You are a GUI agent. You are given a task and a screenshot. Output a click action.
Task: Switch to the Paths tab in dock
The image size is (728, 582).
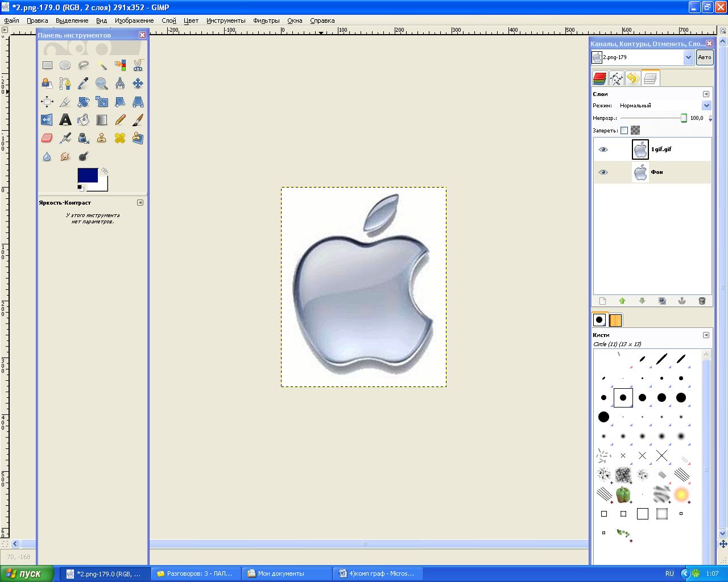[617, 78]
